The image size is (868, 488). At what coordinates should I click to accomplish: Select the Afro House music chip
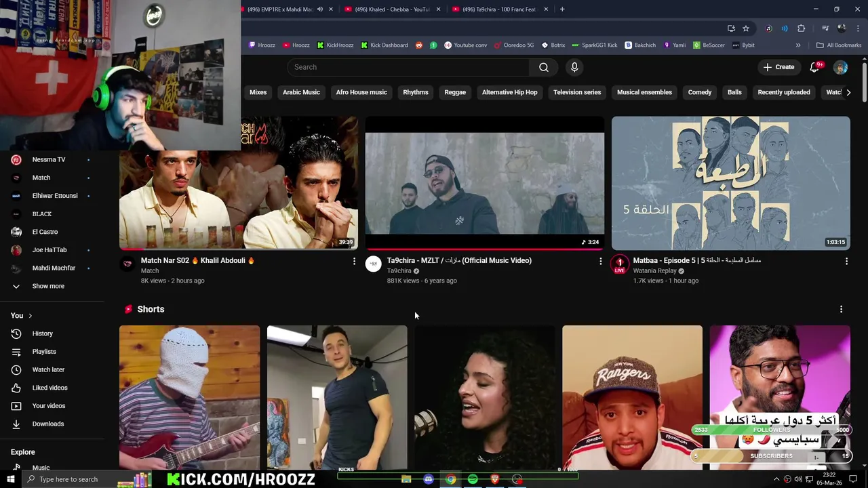click(x=361, y=92)
